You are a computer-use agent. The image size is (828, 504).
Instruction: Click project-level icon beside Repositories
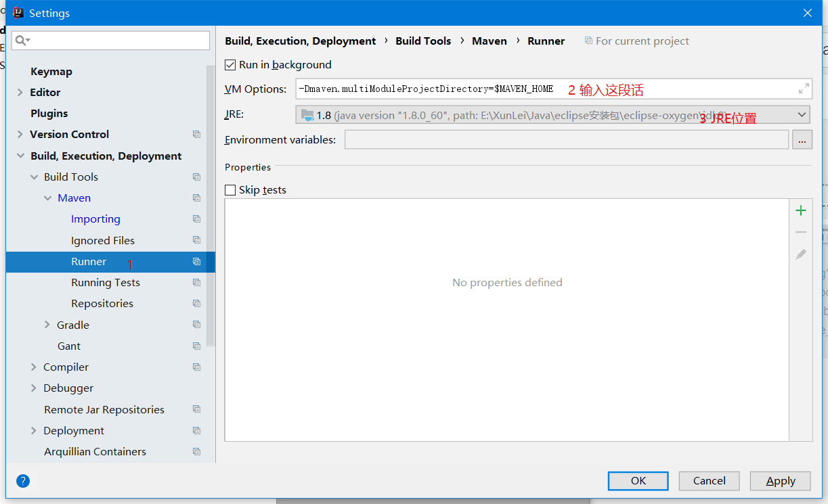[x=196, y=304]
